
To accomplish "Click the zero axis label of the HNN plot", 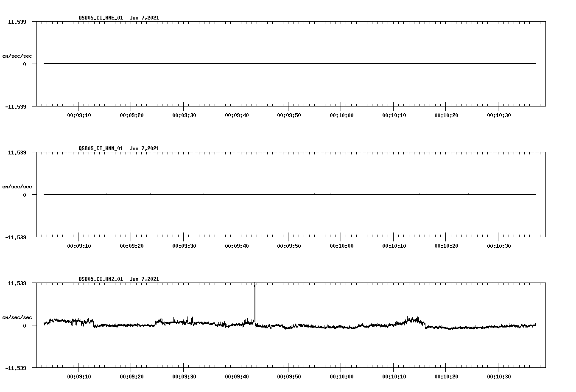I will [25, 195].
